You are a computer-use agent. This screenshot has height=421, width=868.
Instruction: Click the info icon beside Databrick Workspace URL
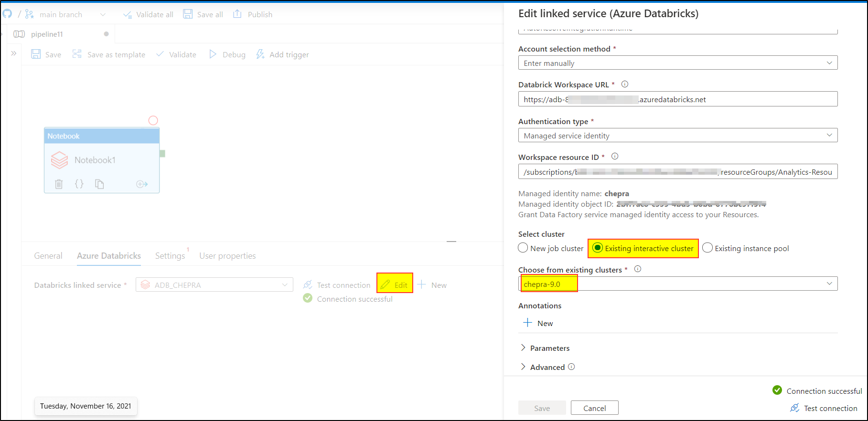coord(625,84)
